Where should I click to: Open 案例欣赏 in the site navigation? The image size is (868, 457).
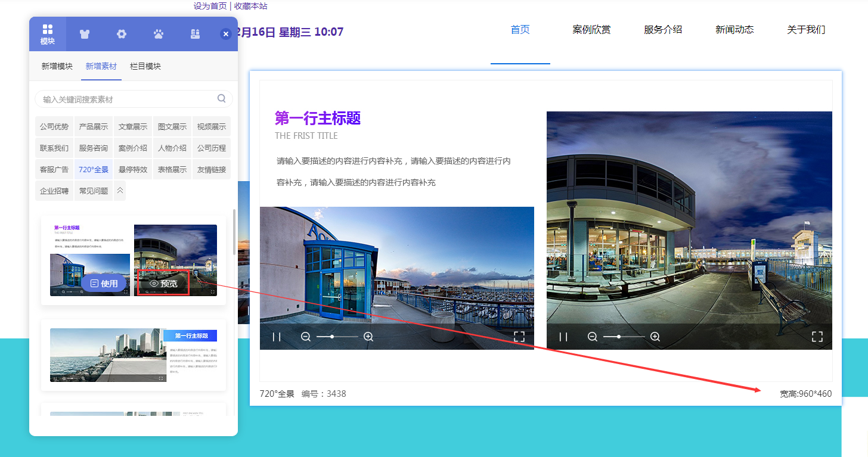[591, 30]
